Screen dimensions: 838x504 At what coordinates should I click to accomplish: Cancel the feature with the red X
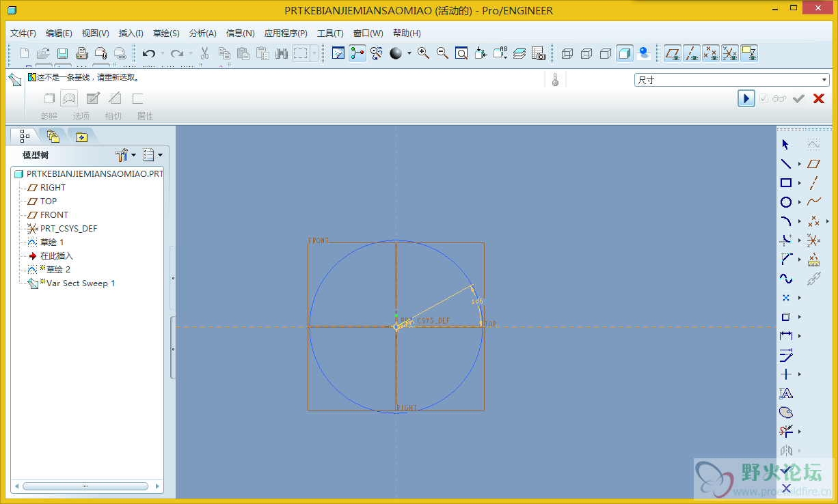click(818, 98)
